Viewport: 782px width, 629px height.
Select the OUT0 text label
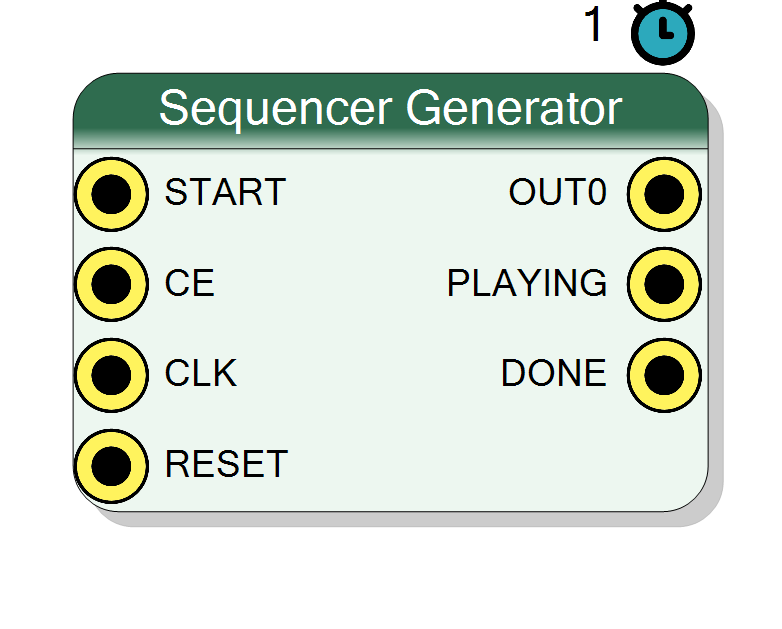point(558,192)
